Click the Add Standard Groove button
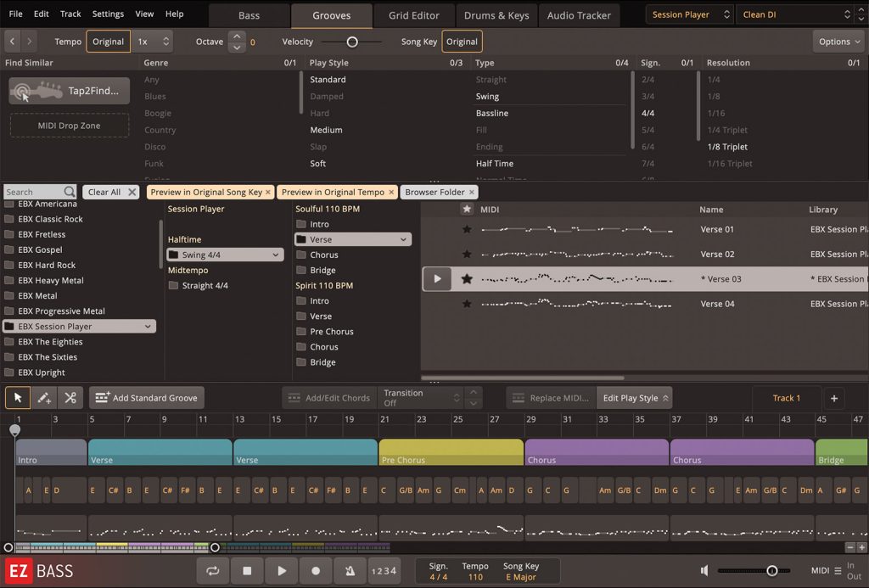This screenshot has width=869, height=588. (x=146, y=397)
